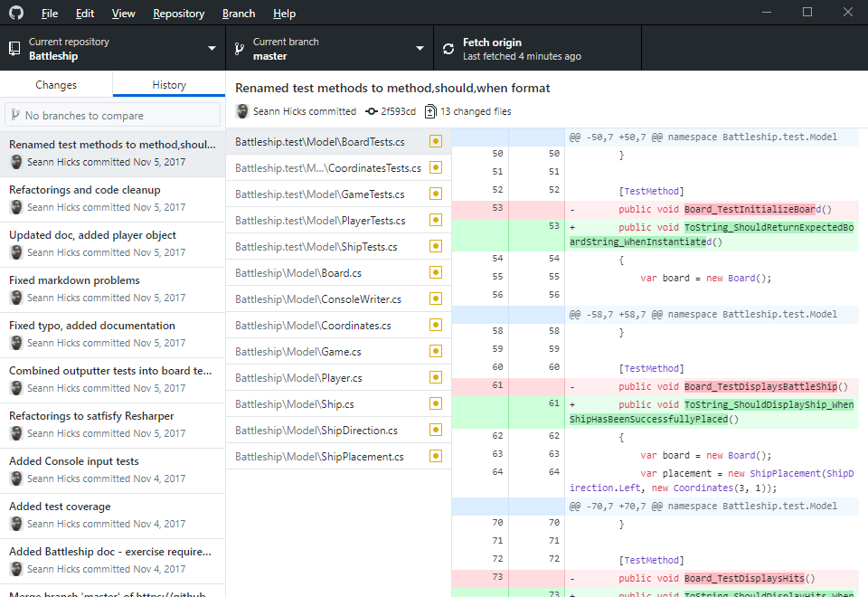Viewport: 868px width, 597px height.
Task: Click modified icon for GameTests.cs
Action: (x=436, y=194)
